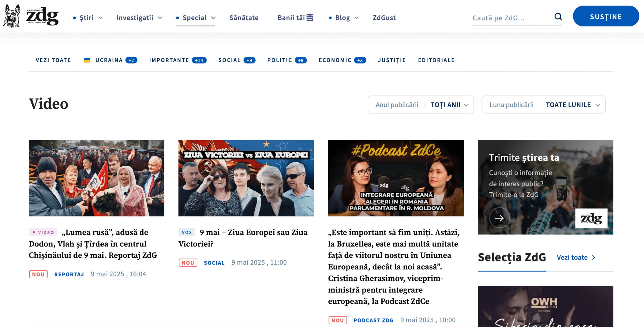Image resolution: width=644 pixels, height=327 pixels.
Task: Click the VOX badge on second article
Action: pos(187,232)
